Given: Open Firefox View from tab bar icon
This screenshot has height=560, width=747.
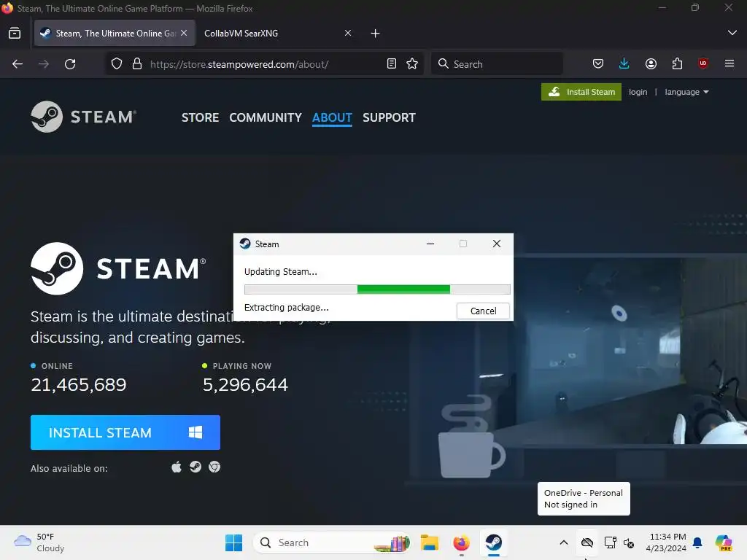Looking at the screenshot, I should [x=15, y=34].
